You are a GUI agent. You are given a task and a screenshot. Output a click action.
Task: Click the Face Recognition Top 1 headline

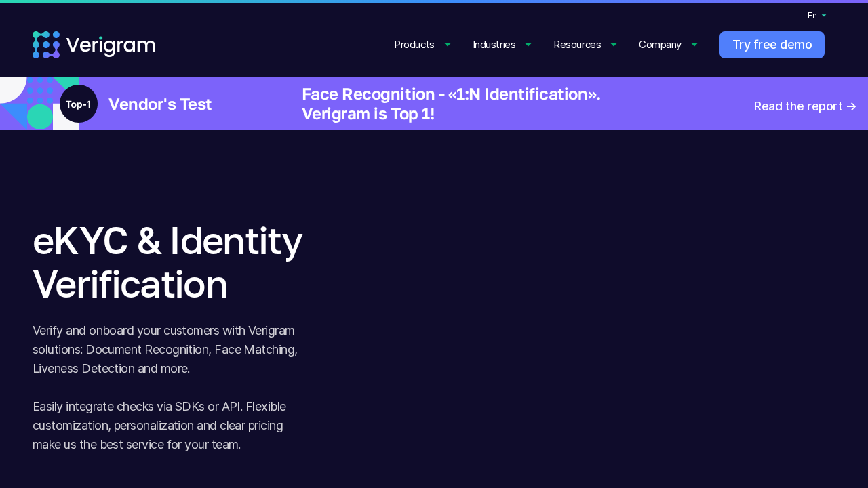point(451,104)
